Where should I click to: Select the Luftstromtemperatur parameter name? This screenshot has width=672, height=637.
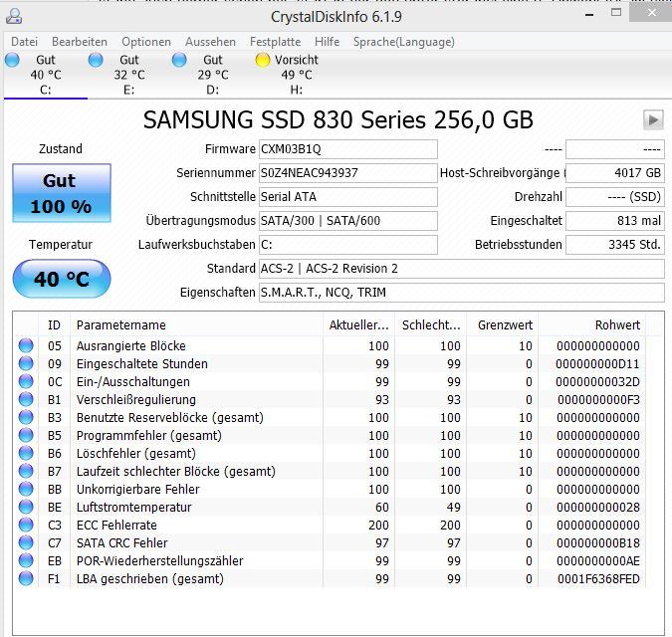[133, 508]
